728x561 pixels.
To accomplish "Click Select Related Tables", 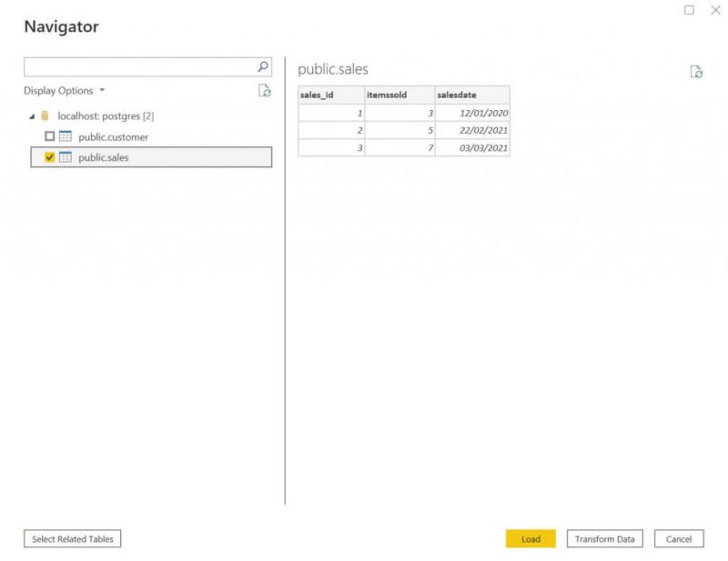I will tap(72, 538).
